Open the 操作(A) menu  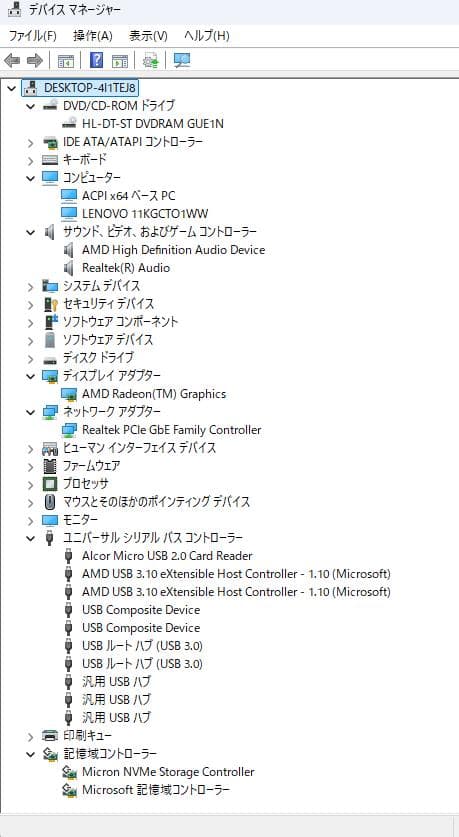tap(93, 36)
